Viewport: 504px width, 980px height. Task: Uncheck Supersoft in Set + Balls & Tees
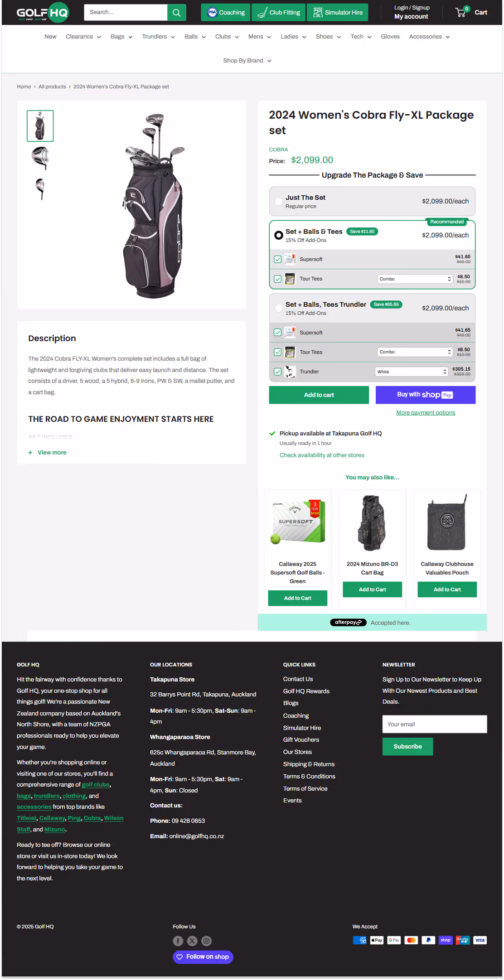pos(278,259)
